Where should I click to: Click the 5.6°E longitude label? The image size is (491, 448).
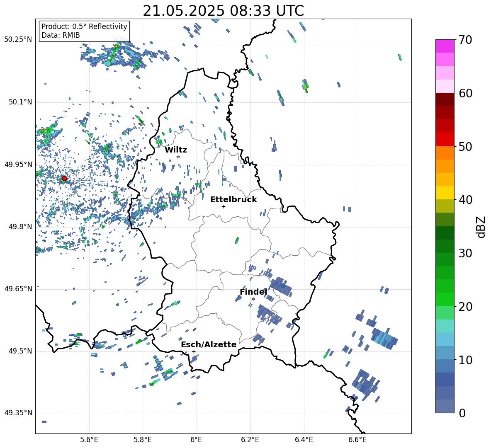point(89,440)
